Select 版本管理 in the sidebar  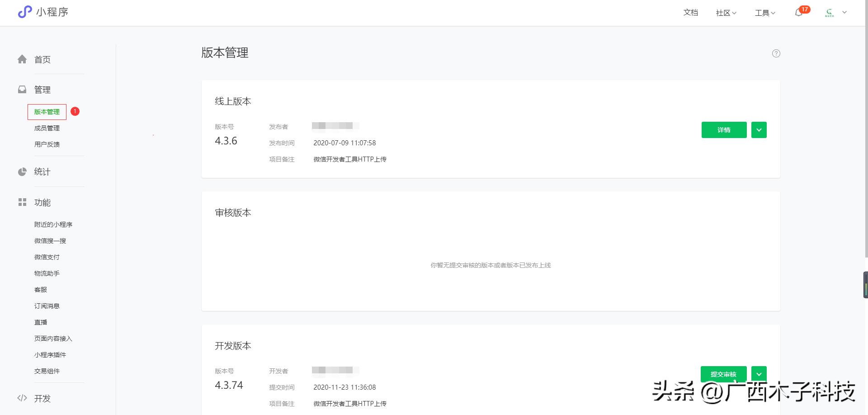[47, 111]
